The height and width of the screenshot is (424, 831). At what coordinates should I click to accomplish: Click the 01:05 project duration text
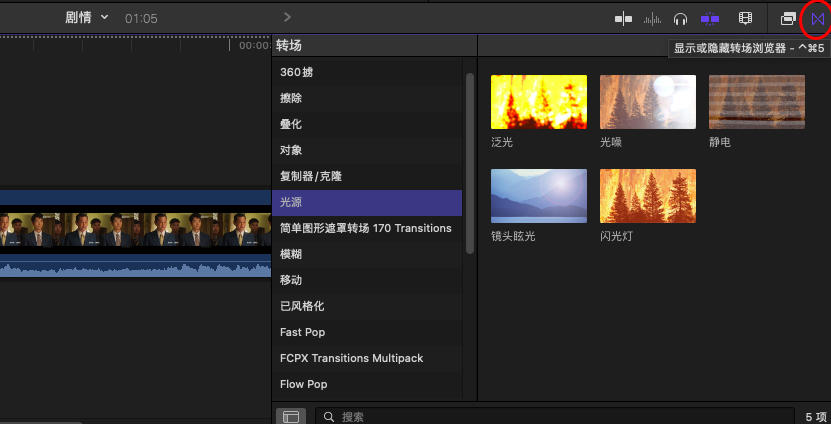click(x=141, y=19)
